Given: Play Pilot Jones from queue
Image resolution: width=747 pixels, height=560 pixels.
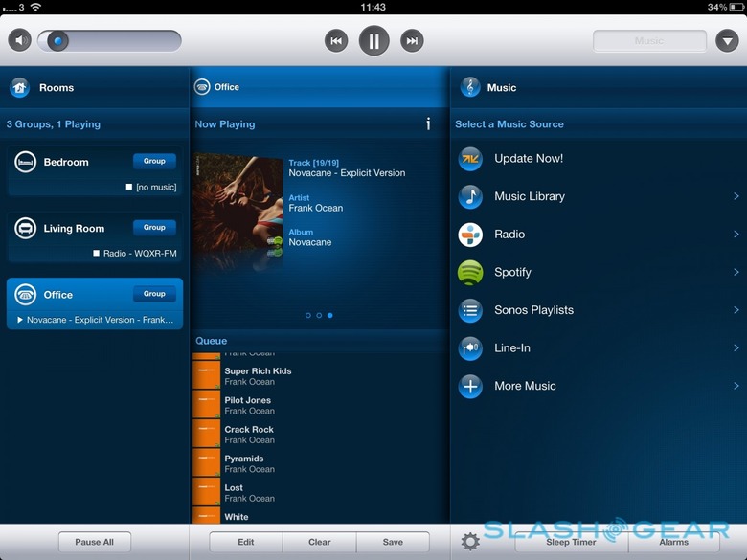Looking at the screenshot, I should tap(320, 405).
